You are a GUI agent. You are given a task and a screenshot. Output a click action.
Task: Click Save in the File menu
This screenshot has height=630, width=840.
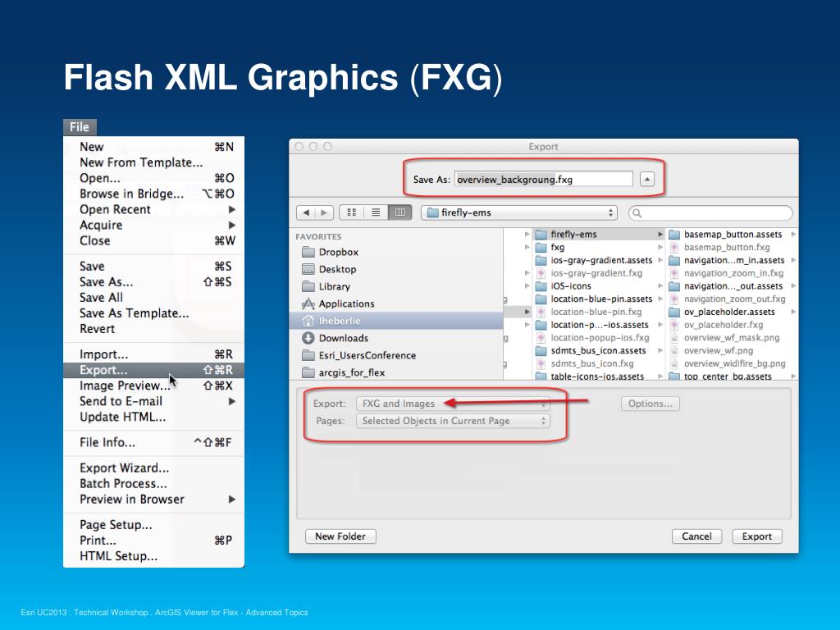153,267
